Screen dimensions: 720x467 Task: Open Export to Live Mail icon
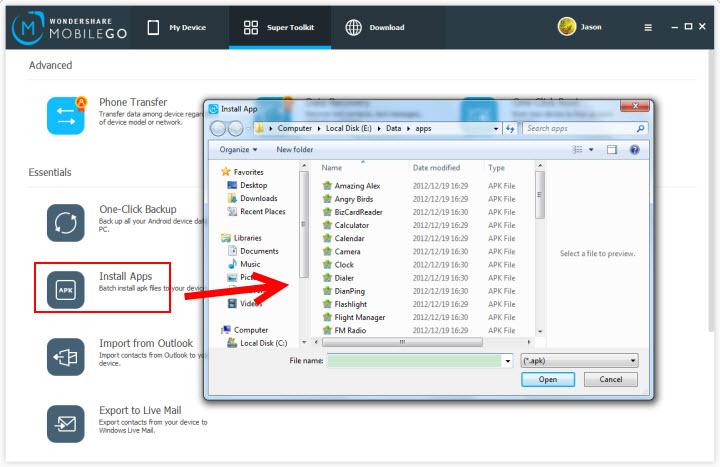coord(66,424)
